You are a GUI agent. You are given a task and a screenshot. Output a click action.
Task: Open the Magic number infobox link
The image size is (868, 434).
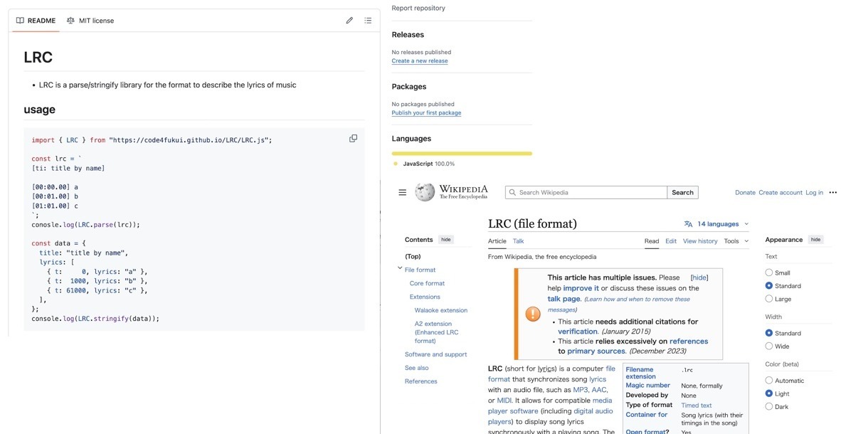click(648, 386)
